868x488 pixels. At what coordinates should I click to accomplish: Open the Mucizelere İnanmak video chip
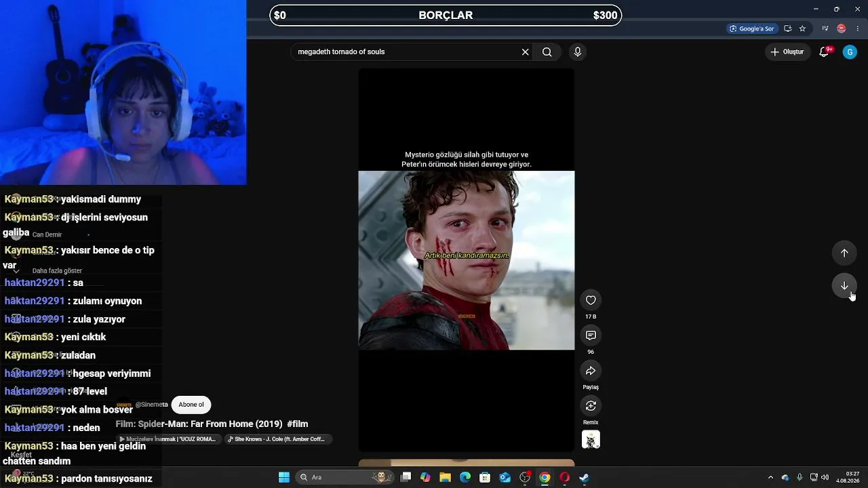coord(167,439)
